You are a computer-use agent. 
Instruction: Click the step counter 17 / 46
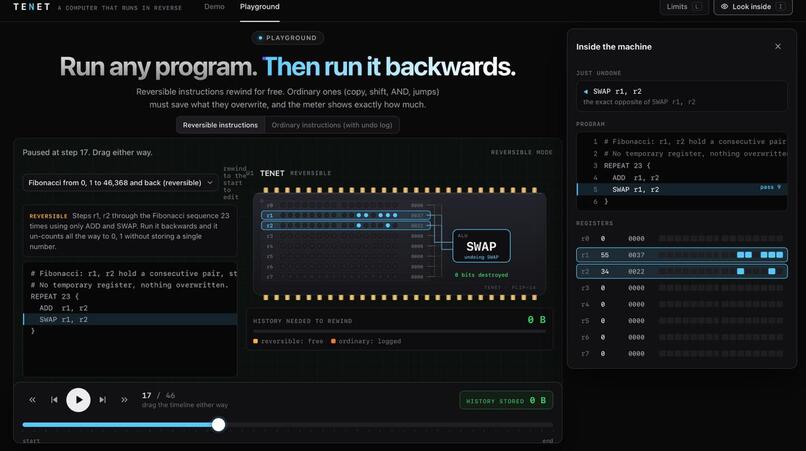click(x=158, y=395)
